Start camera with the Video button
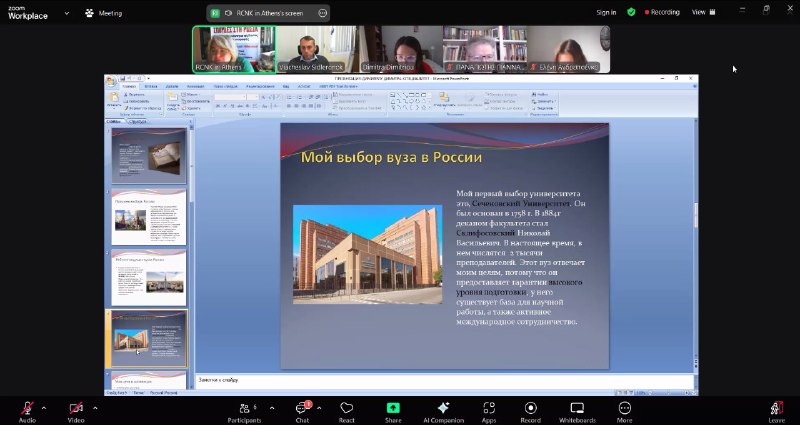 click(76, 412)
